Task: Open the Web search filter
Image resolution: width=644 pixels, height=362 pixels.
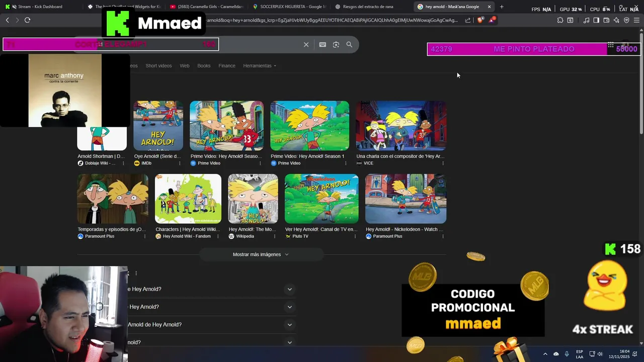Action: click(185, 66)
